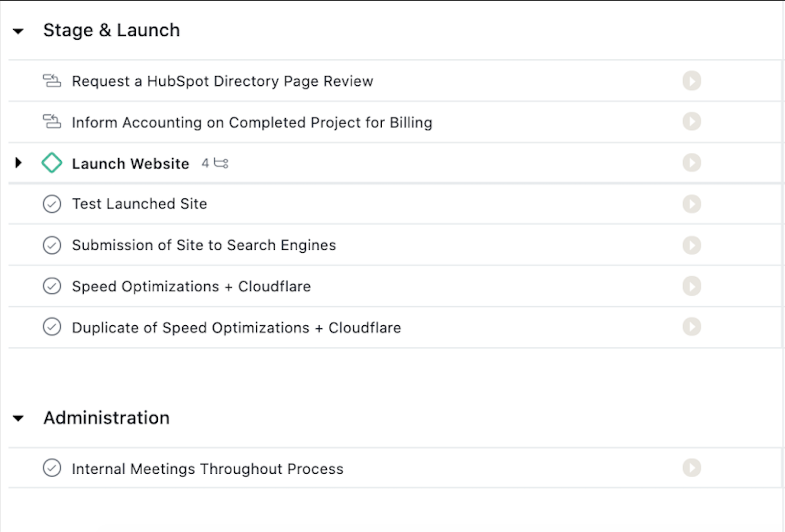The width and height of the screenshot is (785, 532).
Task: Click play icon for Internal Meetings Throughout Process
Action: click(x=691, y=468)
